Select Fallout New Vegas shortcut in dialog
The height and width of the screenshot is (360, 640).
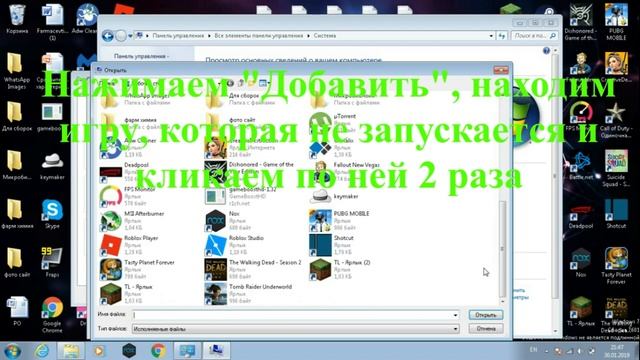(345, 172)
